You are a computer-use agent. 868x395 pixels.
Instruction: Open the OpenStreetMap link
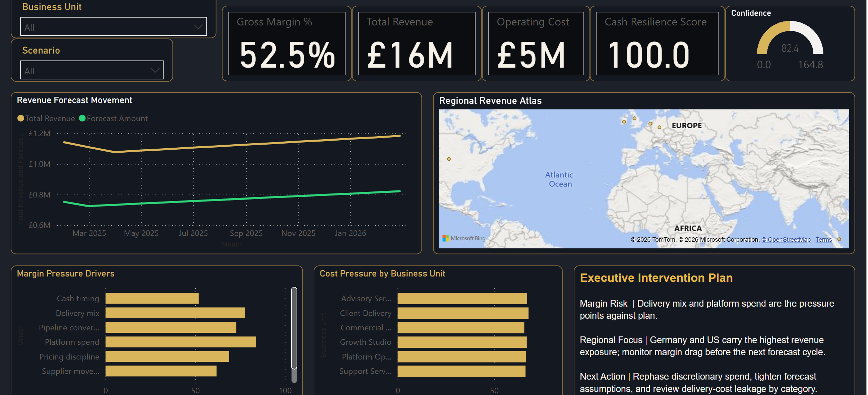[786, 240]
